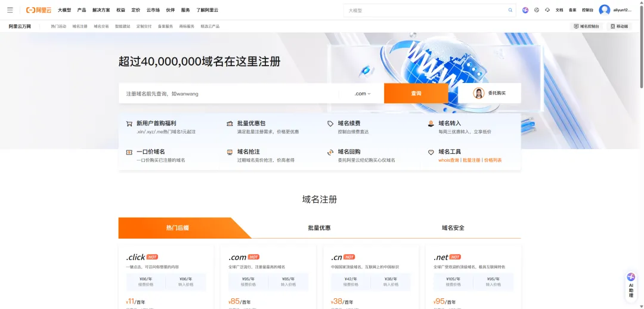
Task: Click the .click domain card title
Action: pyautogui.click(x=135, y=257)
